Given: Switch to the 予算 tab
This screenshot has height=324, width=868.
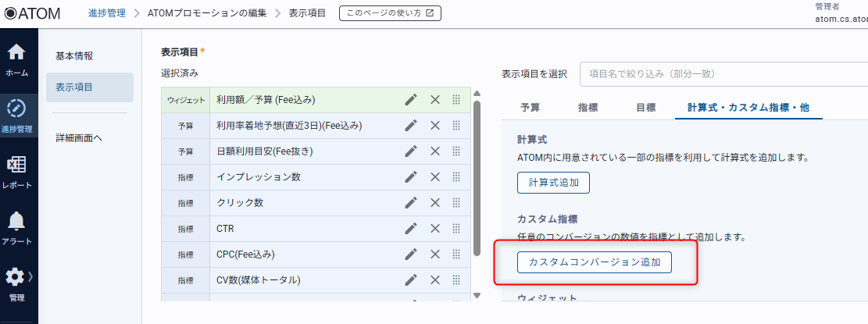Looking at the screenshot, I should (530, 107).
